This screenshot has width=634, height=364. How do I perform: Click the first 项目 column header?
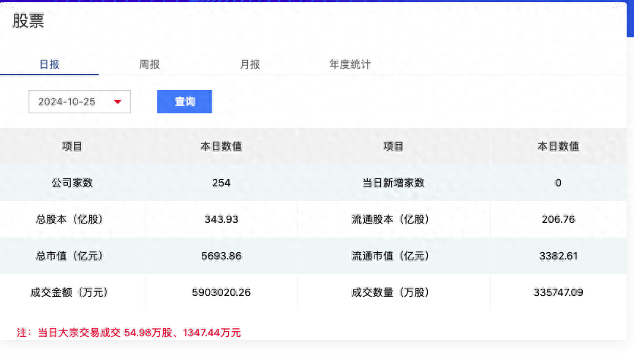72,146
